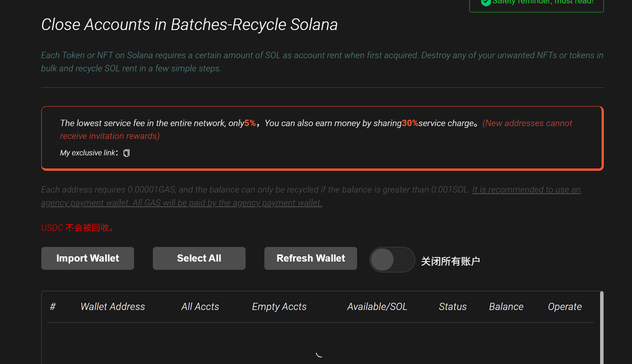This screenshot has width=632, height=364.
Task: Click the 5% service fee text
Action: click(250, 123)
